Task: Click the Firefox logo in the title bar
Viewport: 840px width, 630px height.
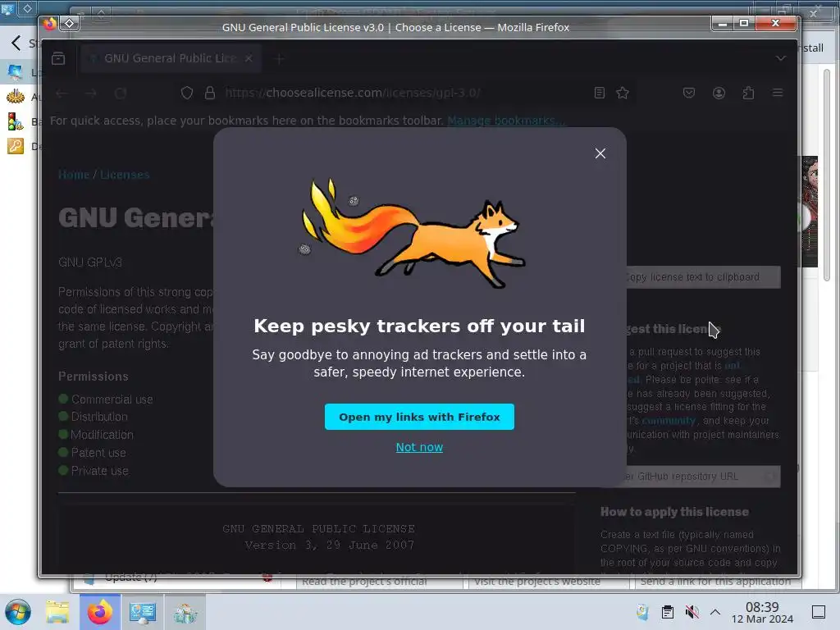Action: (x=50, y=24)
